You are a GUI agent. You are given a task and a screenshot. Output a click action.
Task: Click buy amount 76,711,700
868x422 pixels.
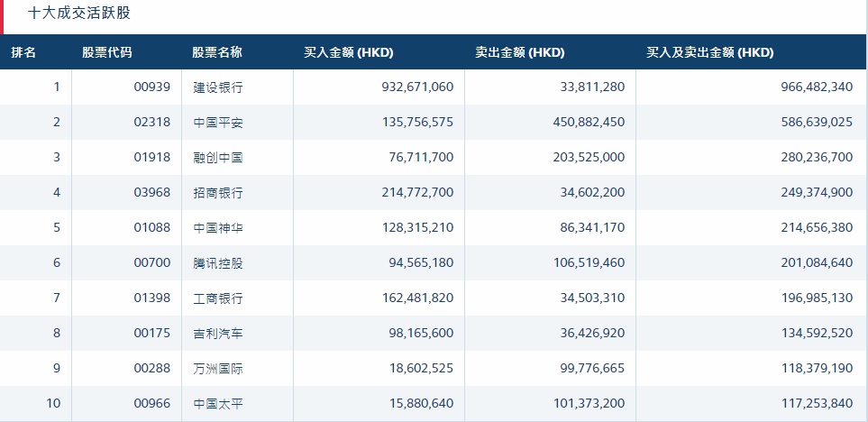tap(423, 157)
